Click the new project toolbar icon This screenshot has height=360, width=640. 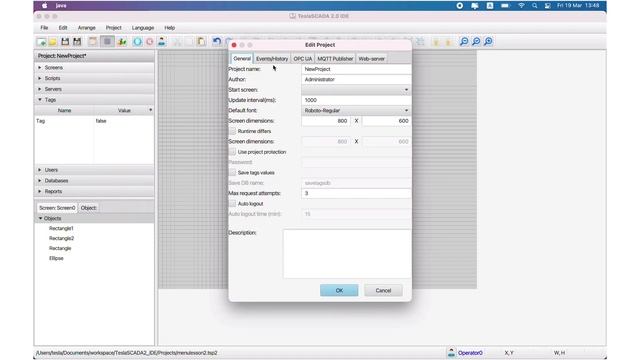coord(41,42)
